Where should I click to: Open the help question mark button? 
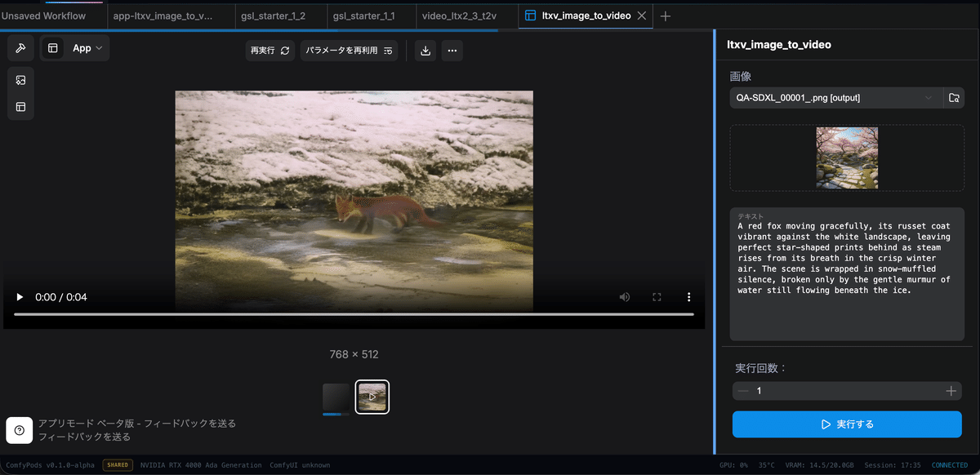pyautogui.click(x=20, y=430)
